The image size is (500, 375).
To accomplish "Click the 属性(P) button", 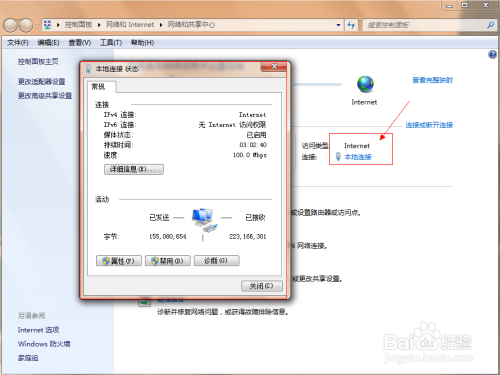I will click(x=119, y=261).
